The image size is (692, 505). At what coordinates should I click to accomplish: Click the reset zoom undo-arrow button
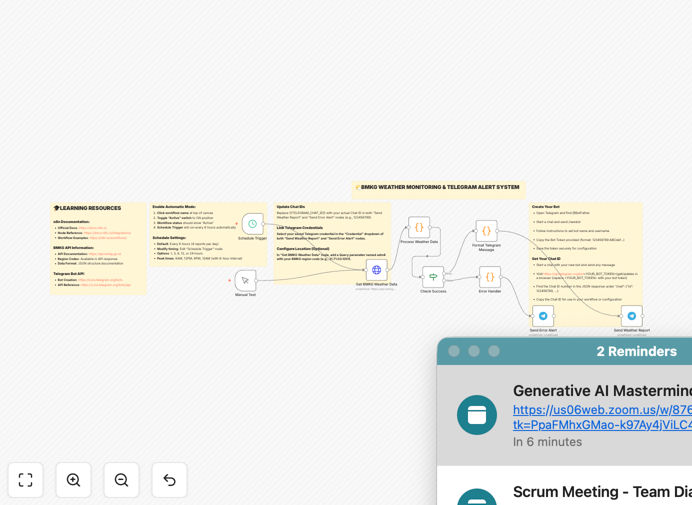[x=169, y=480]
